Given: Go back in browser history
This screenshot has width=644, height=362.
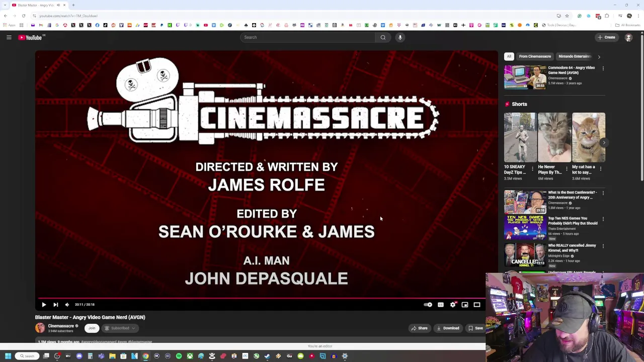Looking at the screenshot, I should pyautogui.click(x=6, y=16).
